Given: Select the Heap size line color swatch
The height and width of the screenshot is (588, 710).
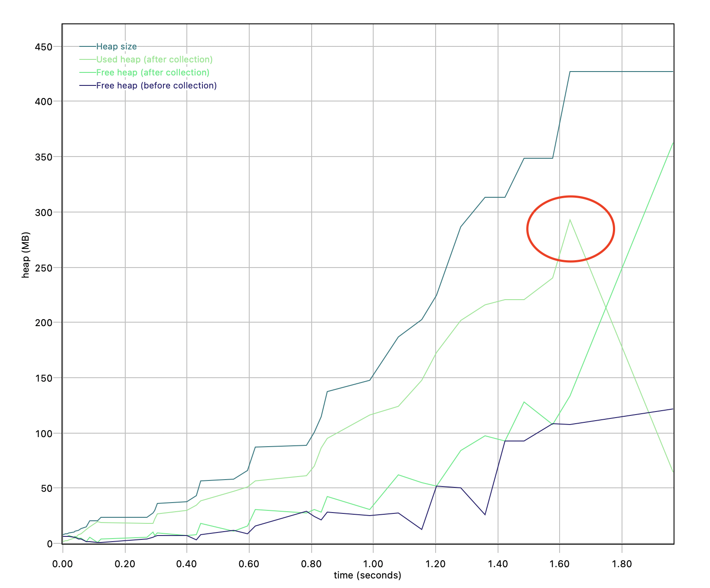Looking at the screenshot, I should pos(87,46).
